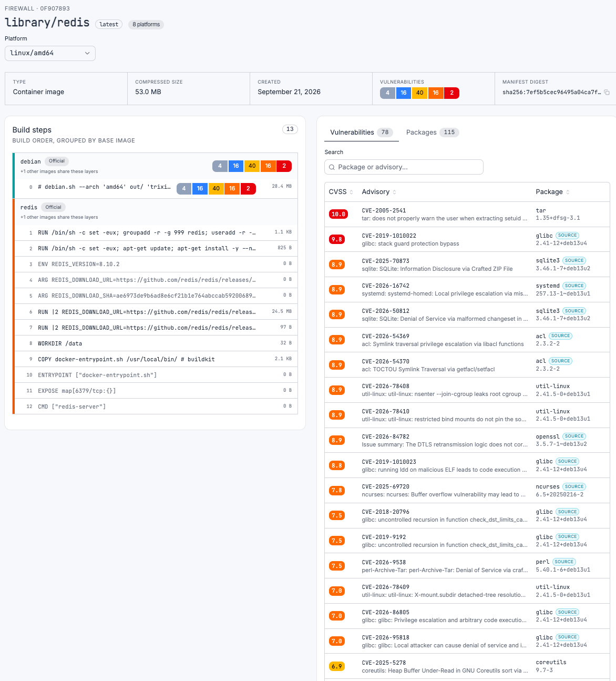Sort by Advisory column arrows
The height and width of the screenshot is (681, 616).
pos(394,192)
